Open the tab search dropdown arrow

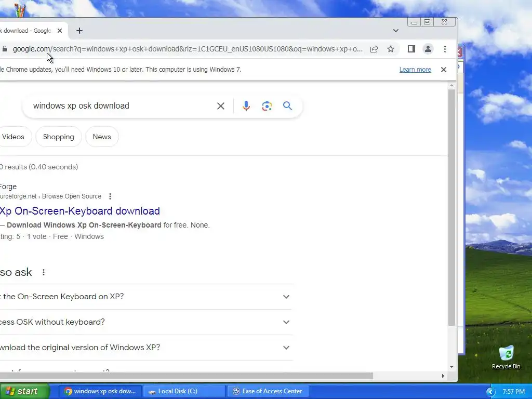(395, 31)
